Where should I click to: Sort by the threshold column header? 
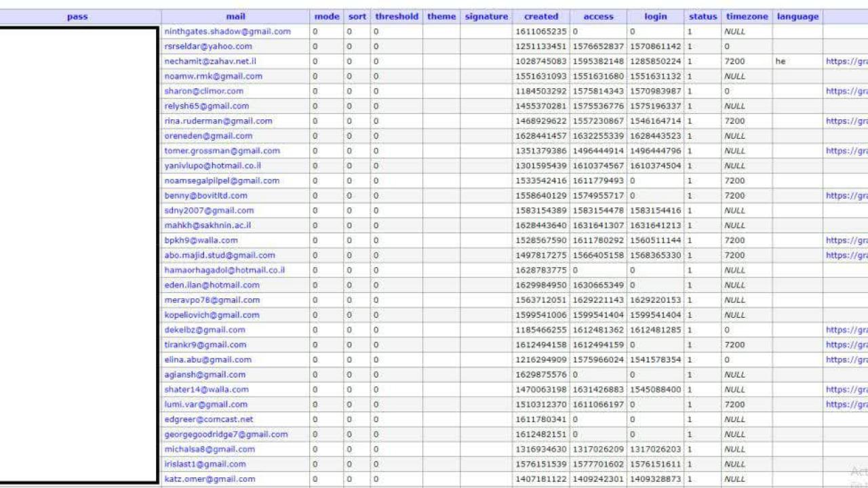(397, 16)
